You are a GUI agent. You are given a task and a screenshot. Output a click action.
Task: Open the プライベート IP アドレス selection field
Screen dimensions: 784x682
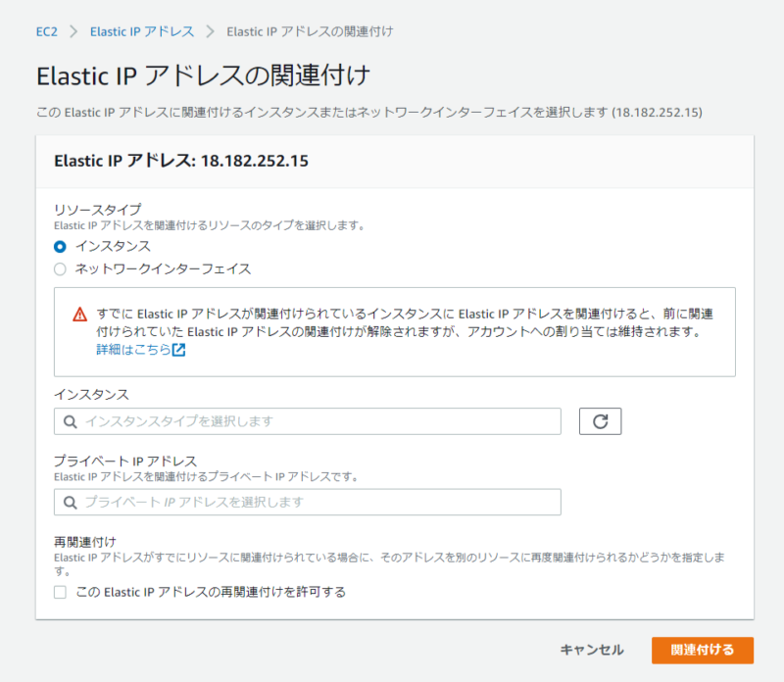(x=308, y=502)
